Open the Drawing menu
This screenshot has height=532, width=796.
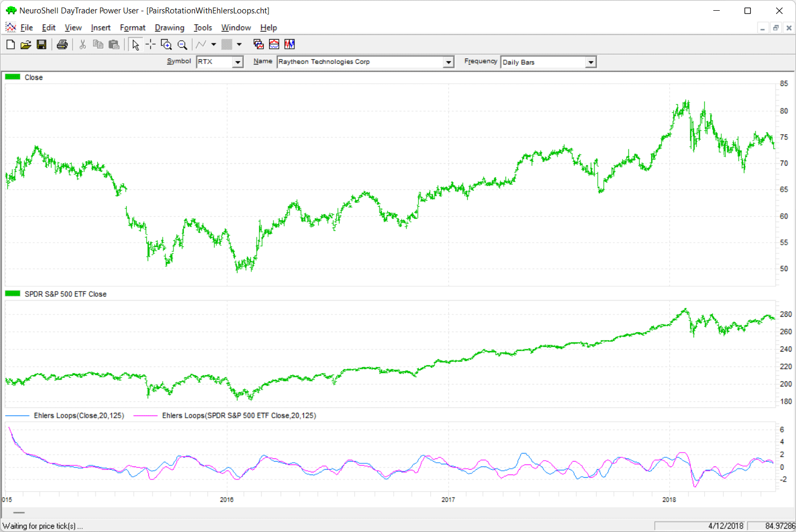[x=169, y=27]
